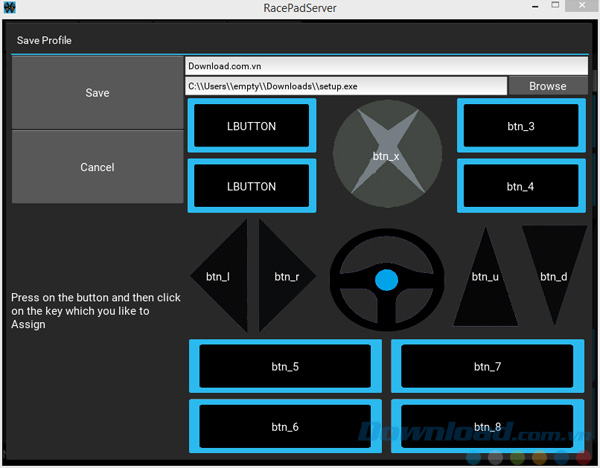Select the lower LBUTTON mapping button
The width and height of the screenshot is (600, 468).
pos(252,186)
